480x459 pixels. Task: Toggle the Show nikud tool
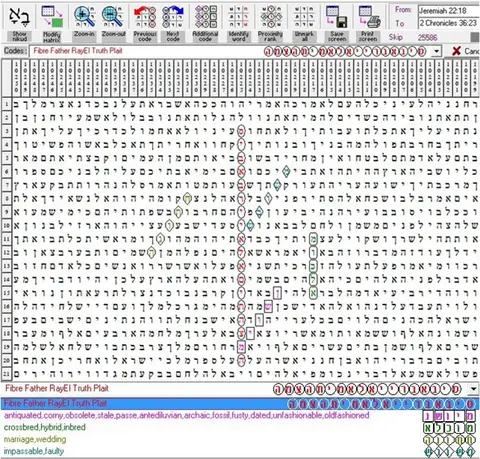pos(20,23)
